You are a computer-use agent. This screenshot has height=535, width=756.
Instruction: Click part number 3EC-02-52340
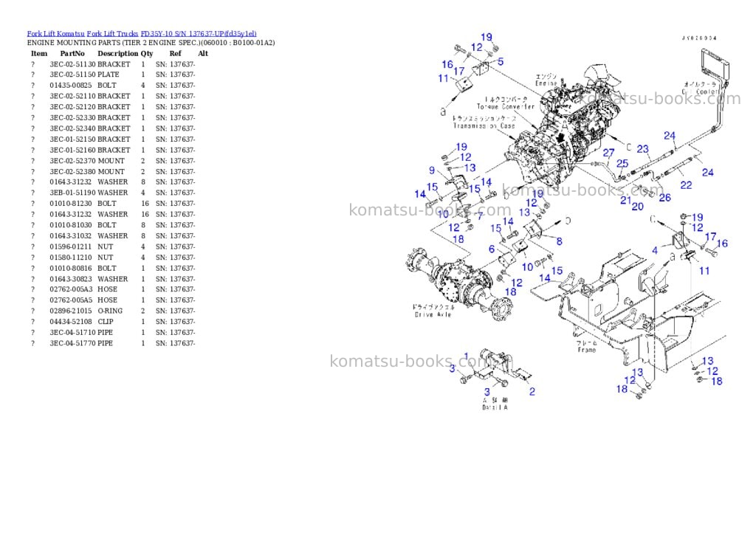(72, 128)
